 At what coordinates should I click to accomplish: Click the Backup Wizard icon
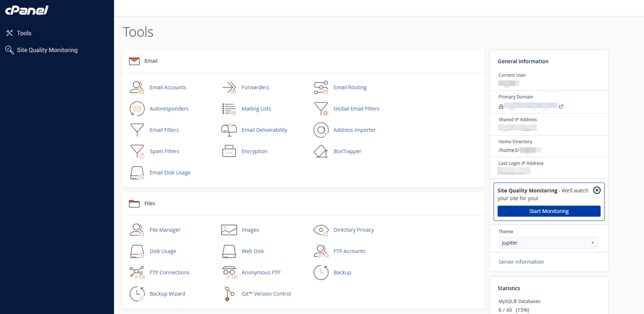pos(136,294)
